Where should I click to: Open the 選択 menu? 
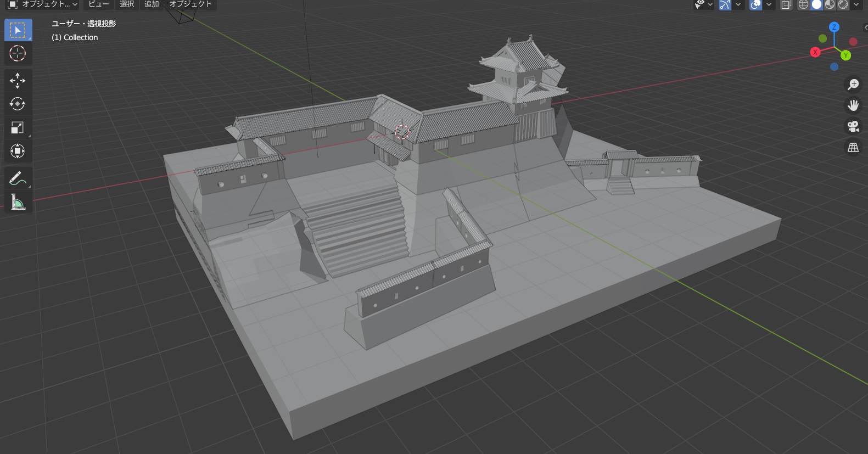pyautogui.click(x=127, y=4)
